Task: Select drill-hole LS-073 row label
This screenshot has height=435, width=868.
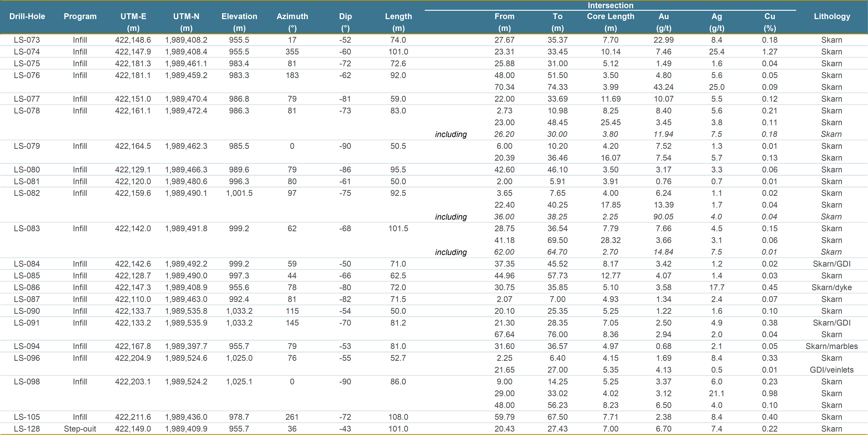Action: [27, 40]
